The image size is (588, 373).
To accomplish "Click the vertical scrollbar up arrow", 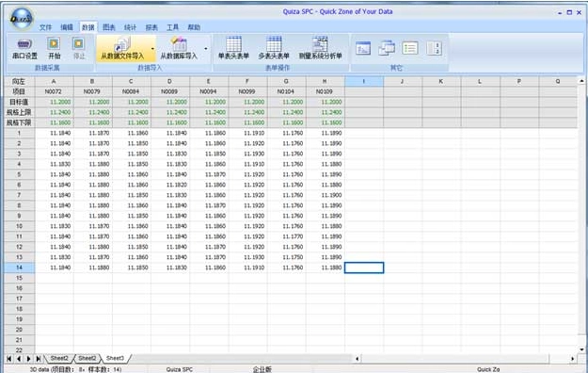I will tap(581, 81).
